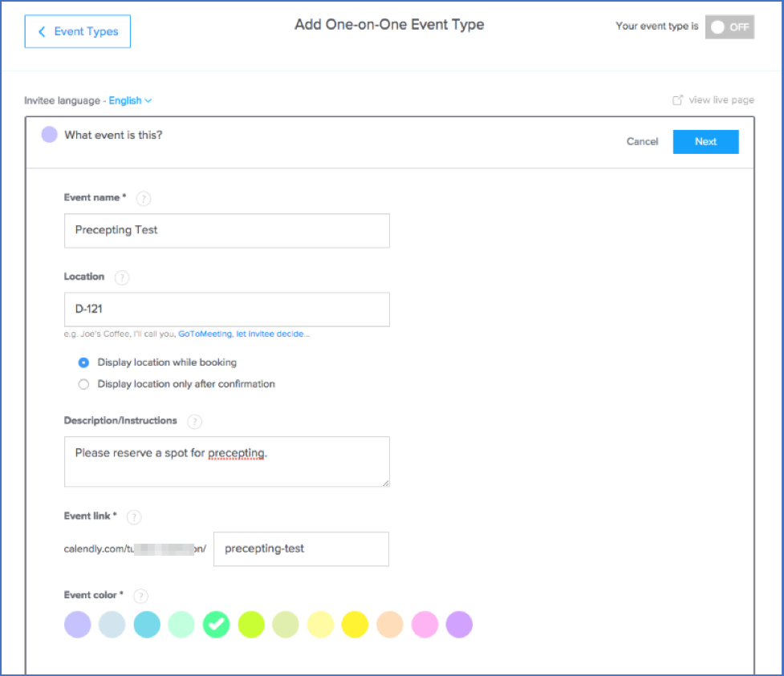Viewport: 784px width, 676px height.
Task: Click the checked green color swatch
Action: point(217,625)
